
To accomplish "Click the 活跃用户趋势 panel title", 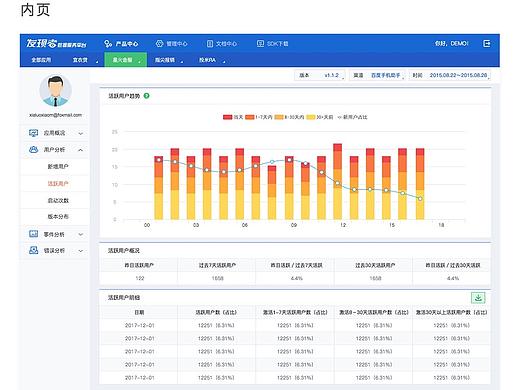I will (x=124, y=96).
